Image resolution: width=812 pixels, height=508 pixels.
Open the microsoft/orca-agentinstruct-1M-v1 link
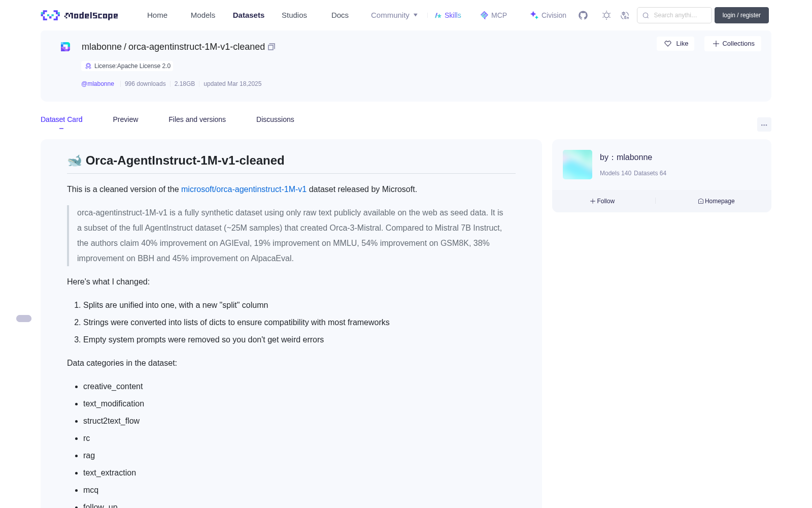coord(244,189)
